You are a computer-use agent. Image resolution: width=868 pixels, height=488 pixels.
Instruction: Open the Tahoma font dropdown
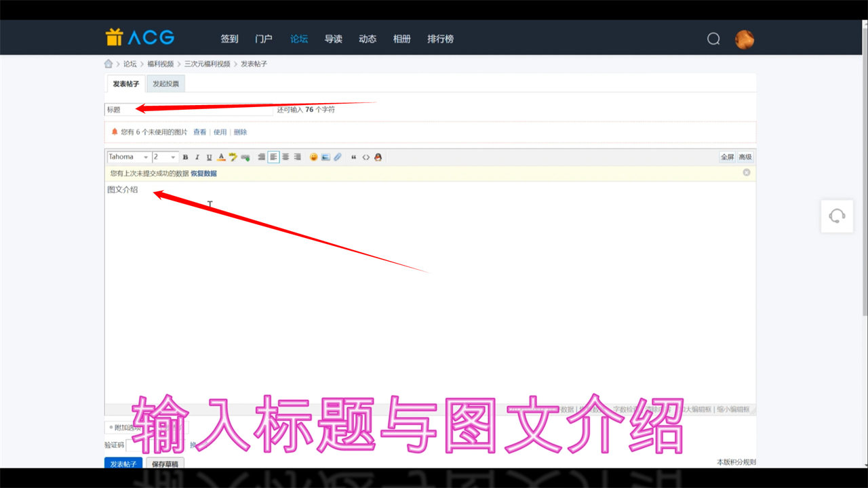click(129, 157)
